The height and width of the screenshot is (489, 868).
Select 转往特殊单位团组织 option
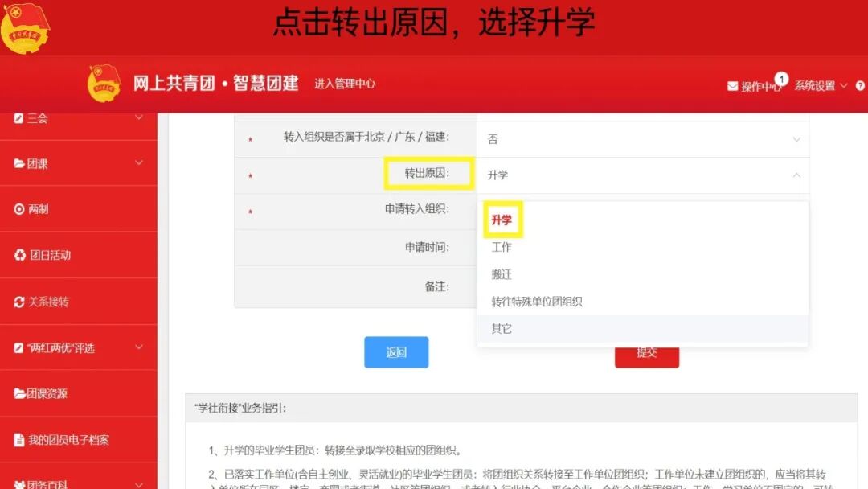(x=643, y=302)
